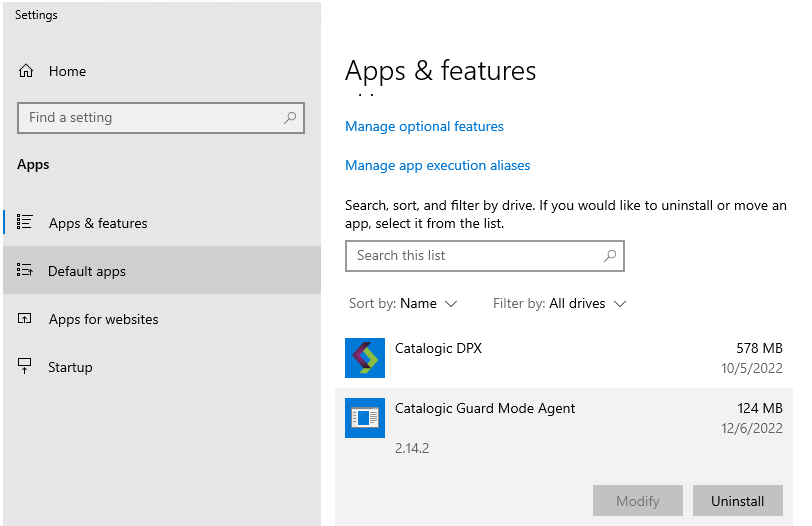Click magnifier icon in Search this list box
This screenshot has height=526, width=812.
coord(609,256)
